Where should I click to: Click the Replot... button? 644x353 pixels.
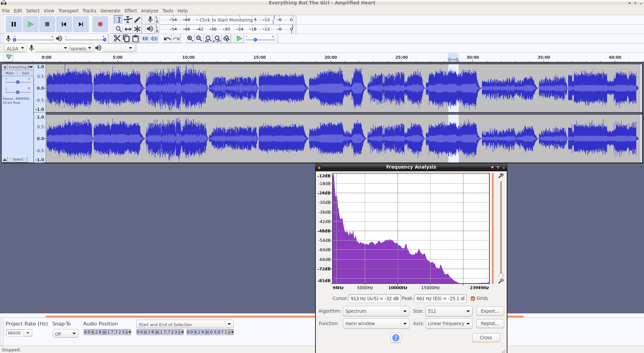click(490, 323)
